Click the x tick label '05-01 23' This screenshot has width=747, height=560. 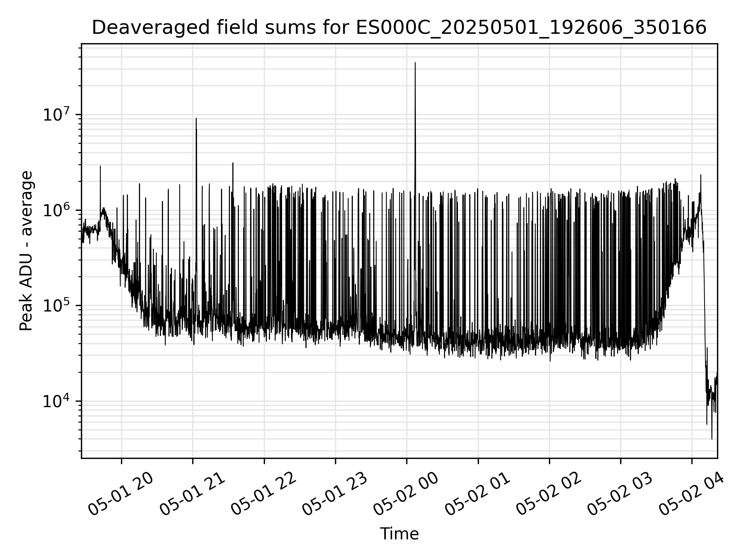(x=335, y=494)
